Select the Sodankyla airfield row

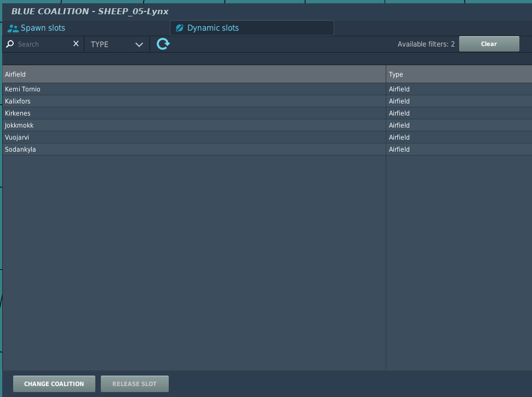coord(194,149)
